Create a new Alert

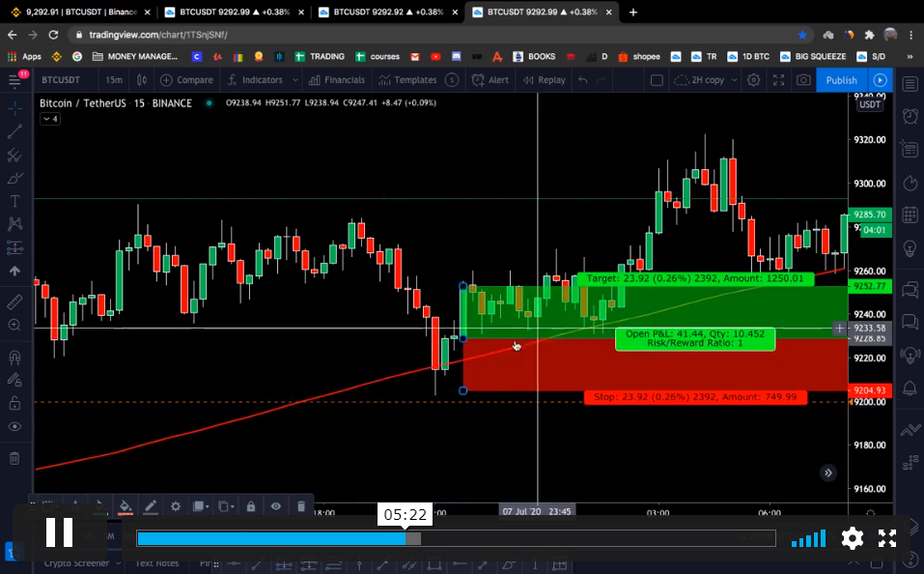point(490,79)
